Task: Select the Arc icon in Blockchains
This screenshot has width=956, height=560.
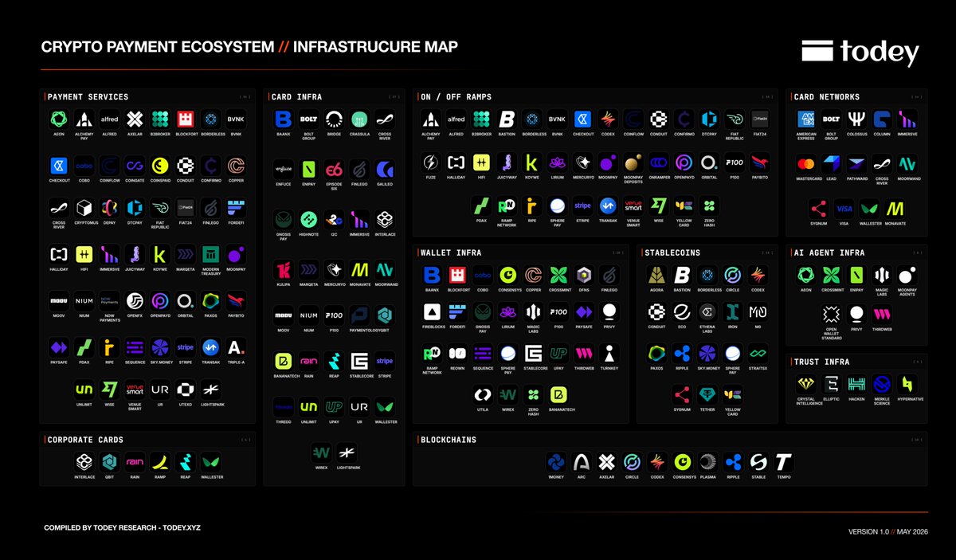Action: 582,462
